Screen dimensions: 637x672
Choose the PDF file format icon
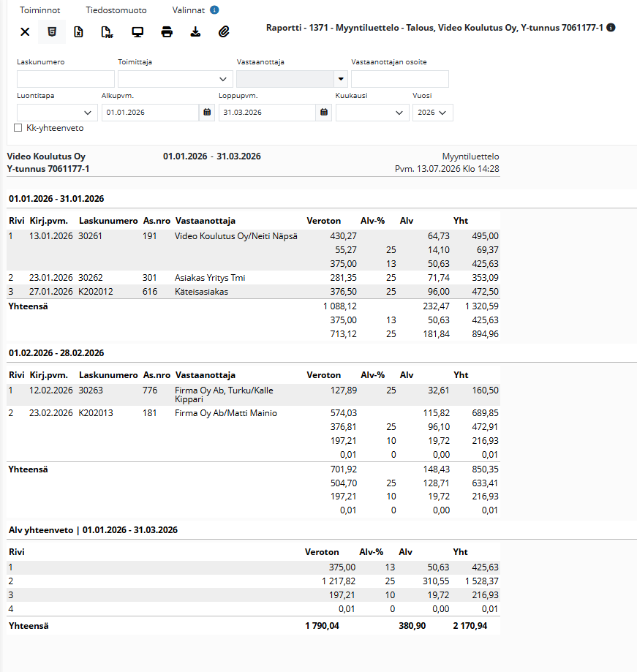tap(107, 31)
